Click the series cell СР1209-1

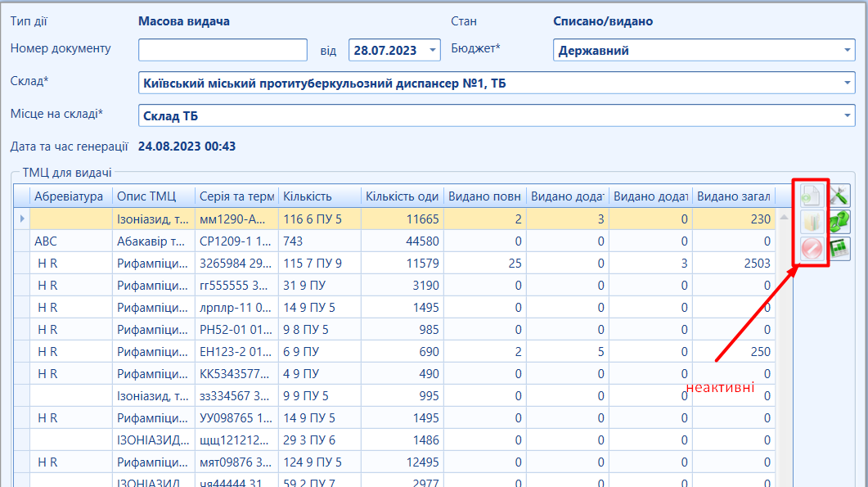coord(236,241)
